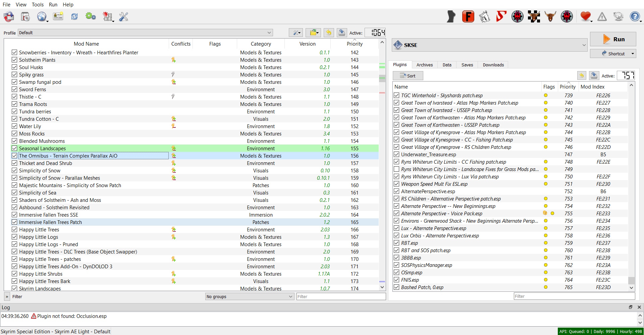Open the Profile Default dropdown

pos(145,33)
